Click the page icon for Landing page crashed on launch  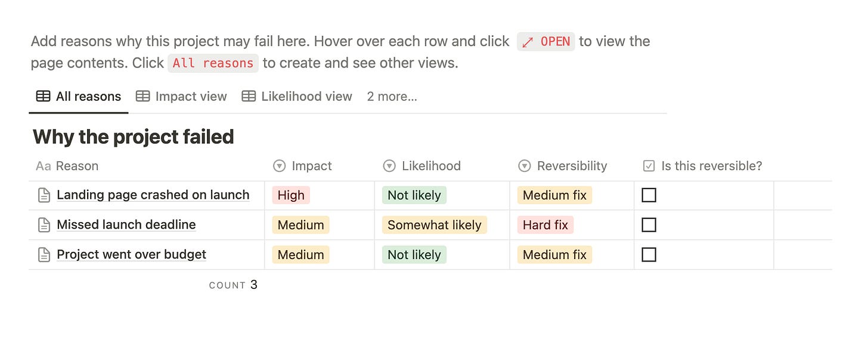[x=43, y=195]
